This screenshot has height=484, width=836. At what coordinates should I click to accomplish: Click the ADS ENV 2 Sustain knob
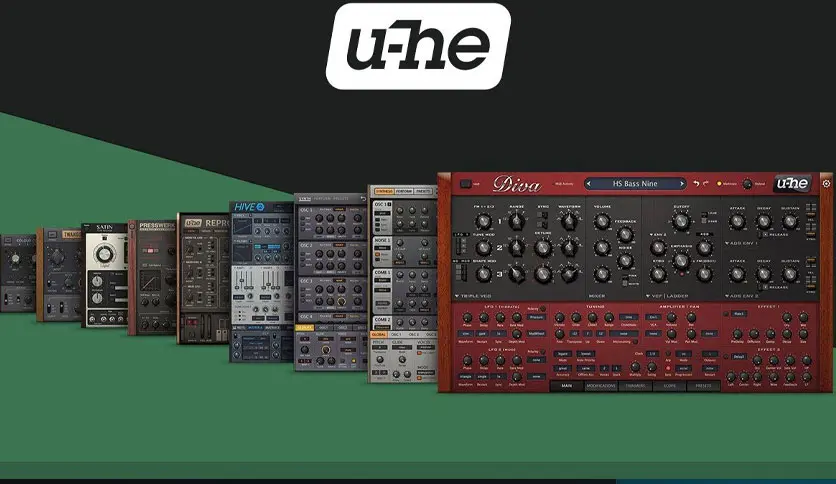point(790,274)
